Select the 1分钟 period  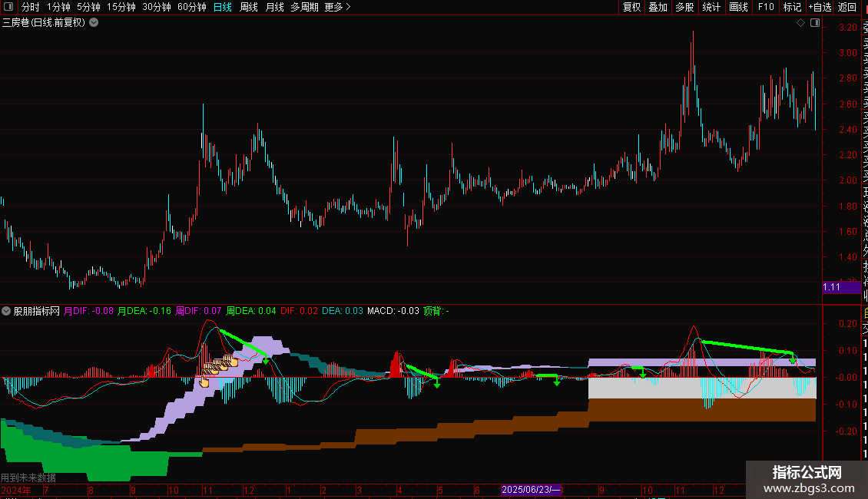(58, 7)
